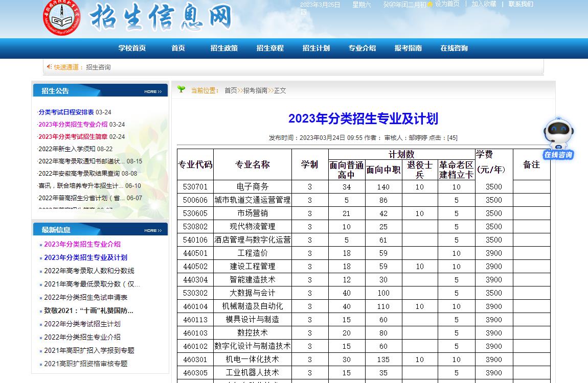This screenshot has width=588, height=383.
Task: Click table cell 城市轨道交通运营管理
Action: [x=253, y=200]
